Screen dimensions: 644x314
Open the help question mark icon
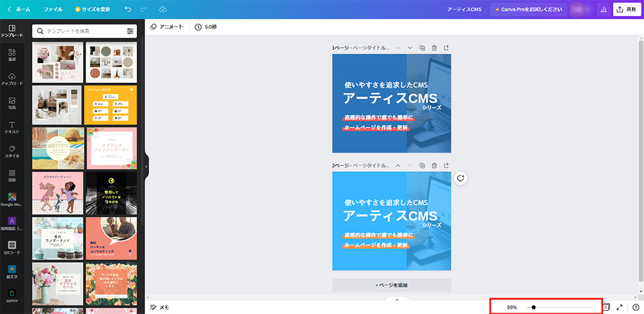click(x=636, y=307)
